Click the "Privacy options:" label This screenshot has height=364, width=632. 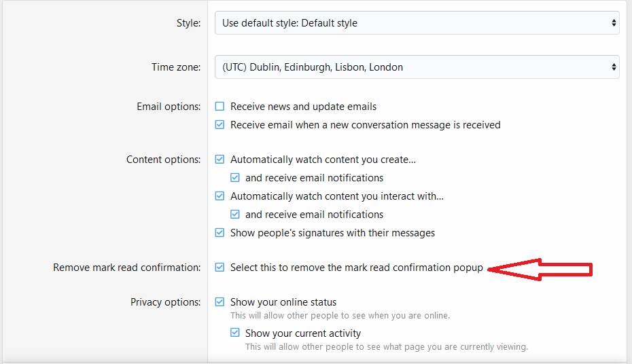tap(165, 302)
